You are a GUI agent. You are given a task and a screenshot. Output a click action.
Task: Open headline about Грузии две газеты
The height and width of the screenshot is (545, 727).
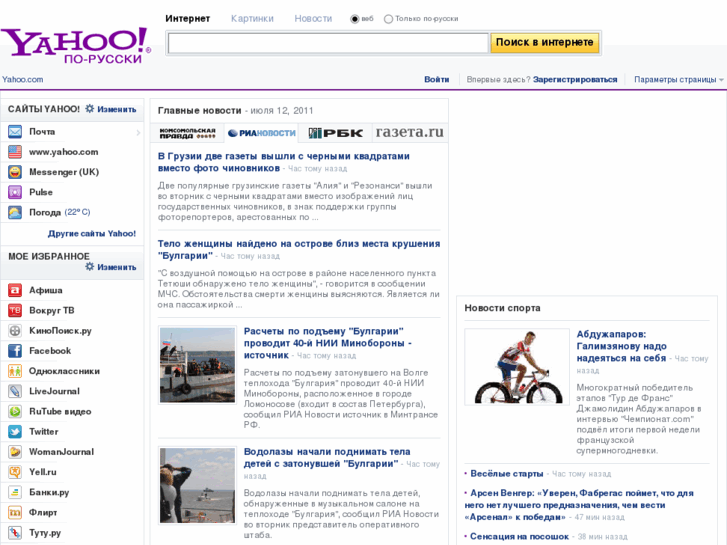click(284, 162)
